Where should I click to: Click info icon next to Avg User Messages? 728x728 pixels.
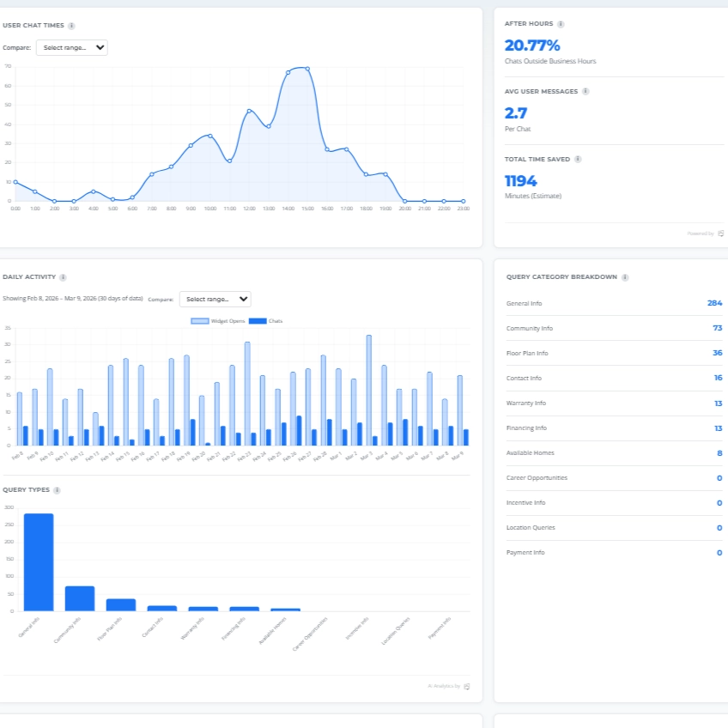(585, 91)
